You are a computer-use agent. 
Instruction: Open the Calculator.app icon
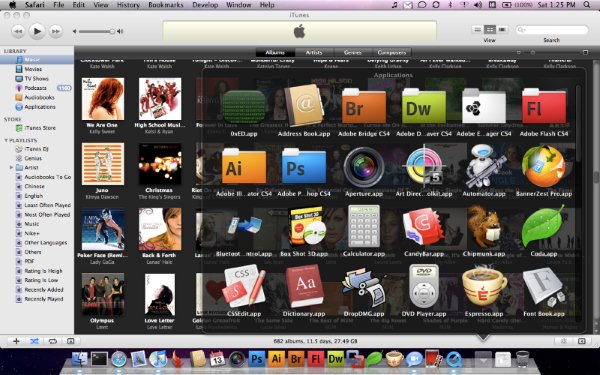364,227
